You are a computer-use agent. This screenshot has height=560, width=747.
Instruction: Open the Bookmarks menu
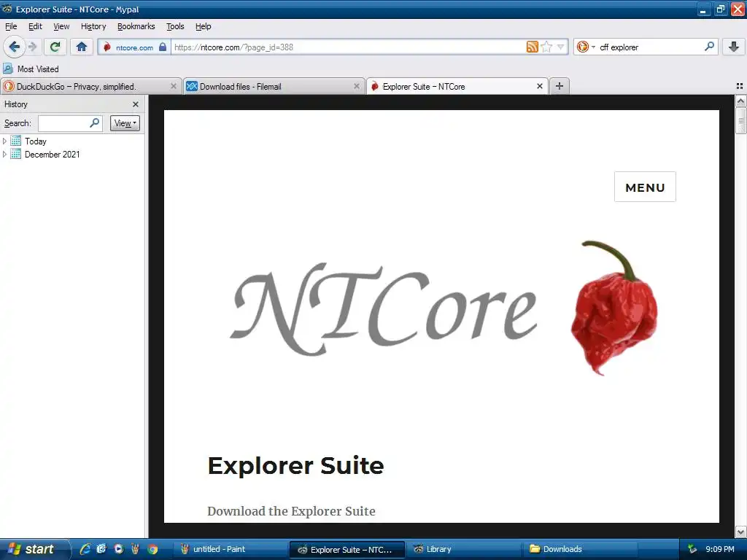(x=136, y=26)
